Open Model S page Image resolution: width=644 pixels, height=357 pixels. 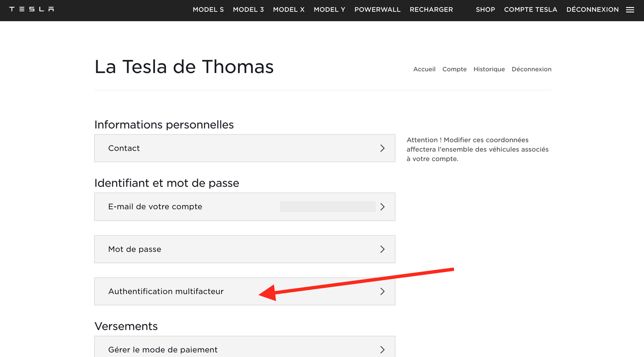click(208, 10)
